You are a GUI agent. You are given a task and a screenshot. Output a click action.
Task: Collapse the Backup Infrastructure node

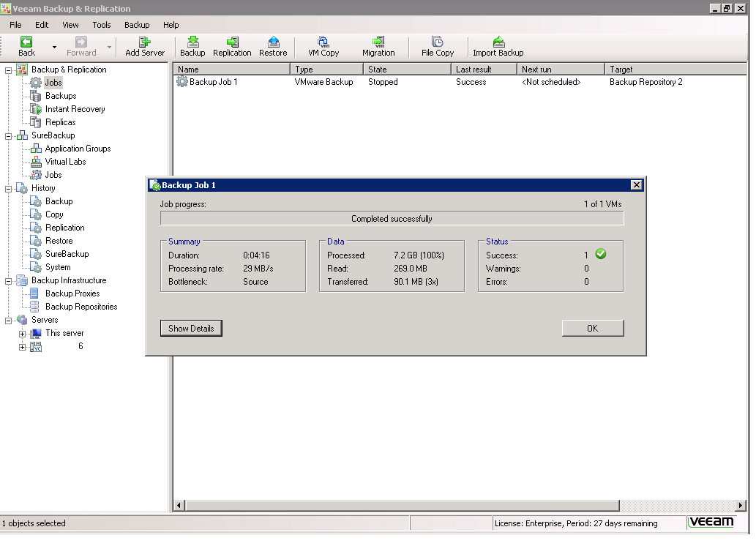8,281
